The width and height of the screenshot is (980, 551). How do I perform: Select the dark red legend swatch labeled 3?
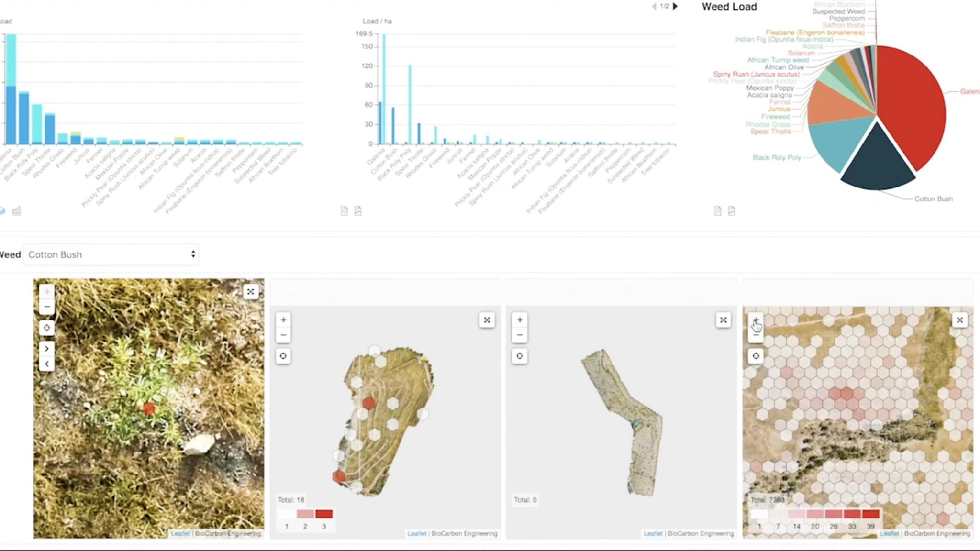click(324, 514)
